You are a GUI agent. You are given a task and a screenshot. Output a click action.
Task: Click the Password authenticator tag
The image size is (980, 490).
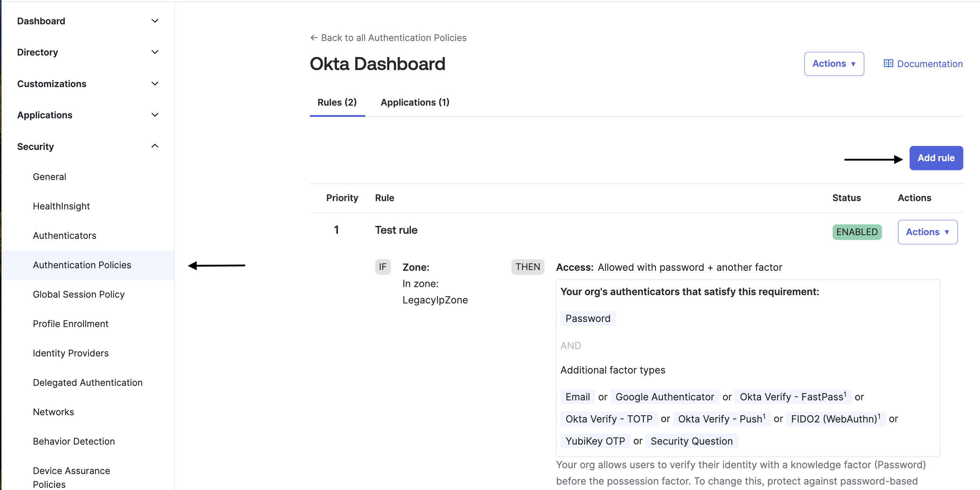point(588,318)
